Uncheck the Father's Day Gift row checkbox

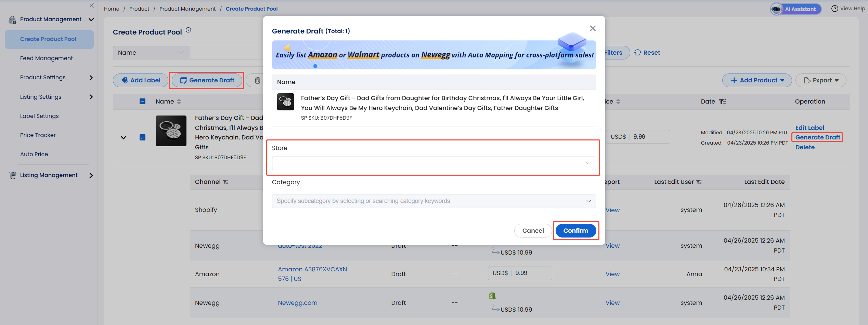click(143, 137)
